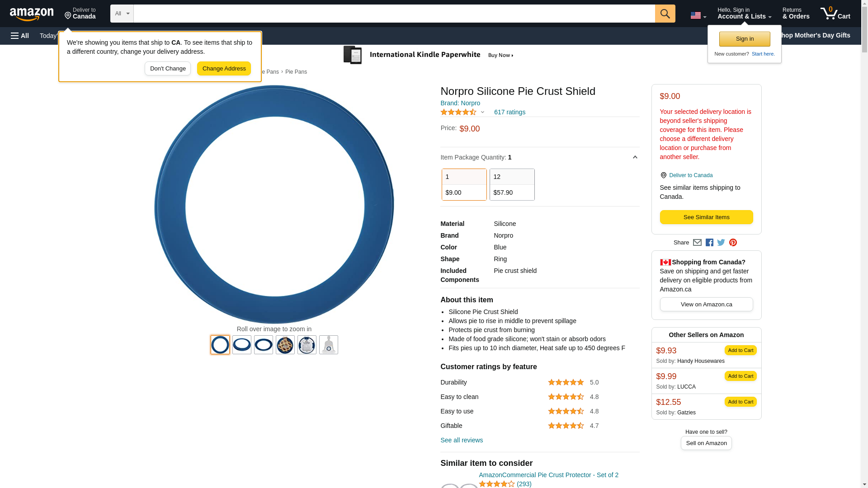
Task: Select package quantity 12 option
Action: coord(512,184)
